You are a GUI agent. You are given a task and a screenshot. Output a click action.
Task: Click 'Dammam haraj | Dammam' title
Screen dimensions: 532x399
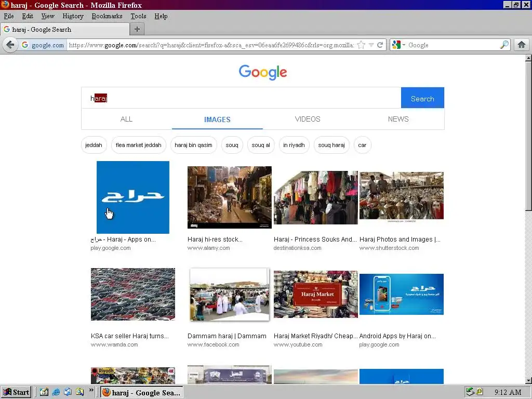tap(227, 336)
